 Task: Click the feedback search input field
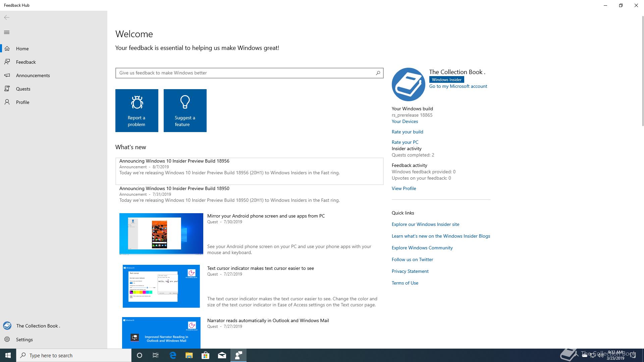point(250,73)
